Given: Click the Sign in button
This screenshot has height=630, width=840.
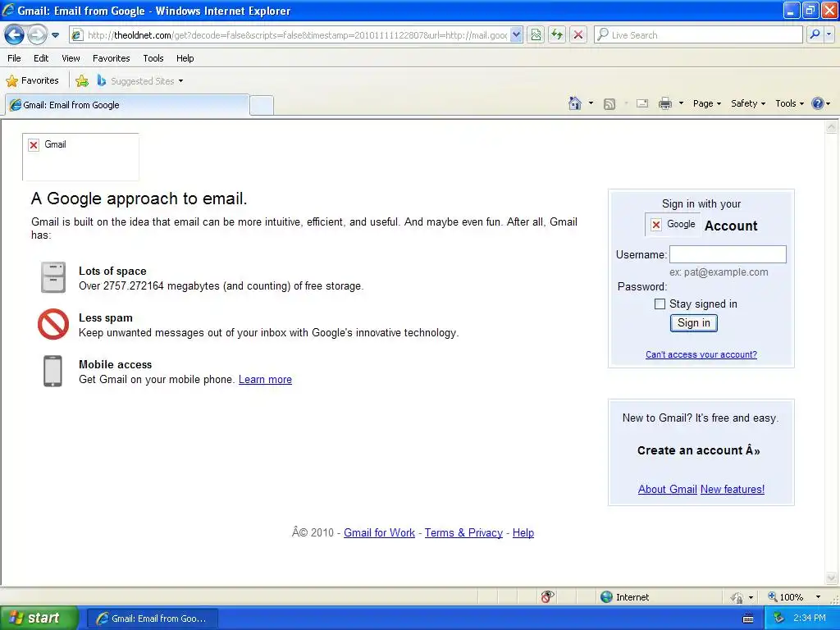Looking at the screenshot, I should click(694, 323).
